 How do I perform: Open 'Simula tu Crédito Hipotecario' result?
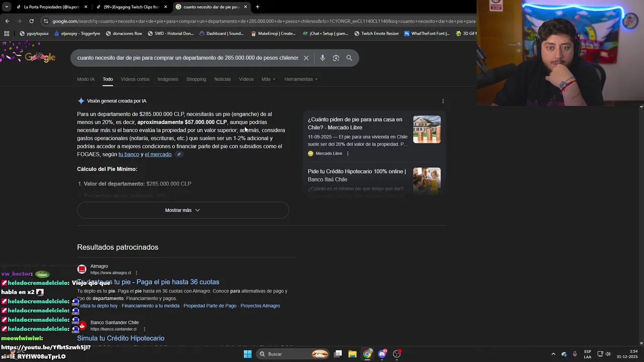[x=121, y=338]
